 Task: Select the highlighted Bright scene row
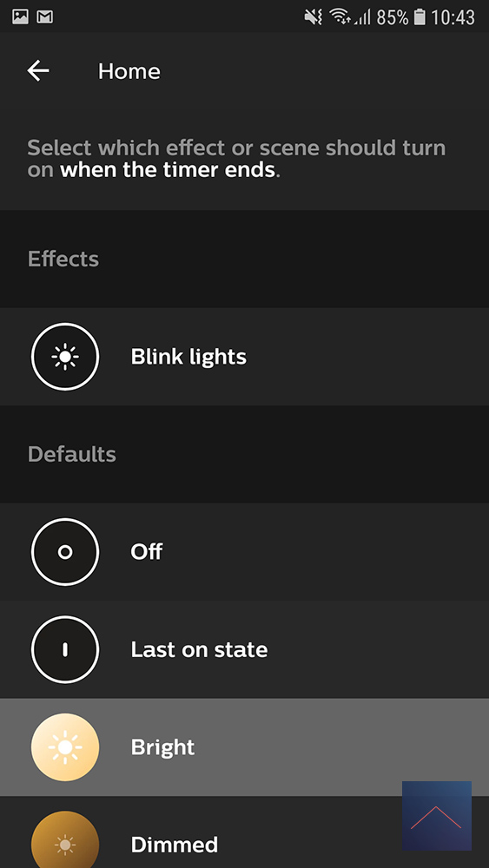pyautogui.click(x=244, y=746)
